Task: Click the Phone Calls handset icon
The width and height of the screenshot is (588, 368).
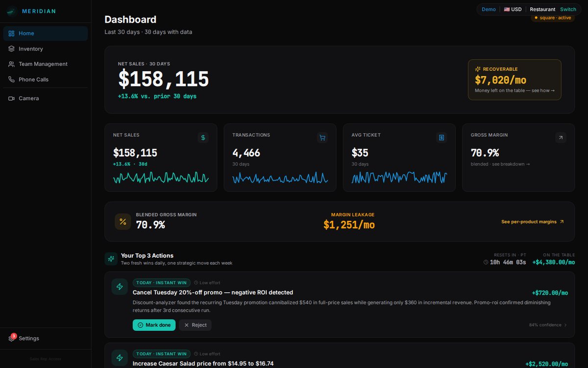Action: (x=11, y=79)
